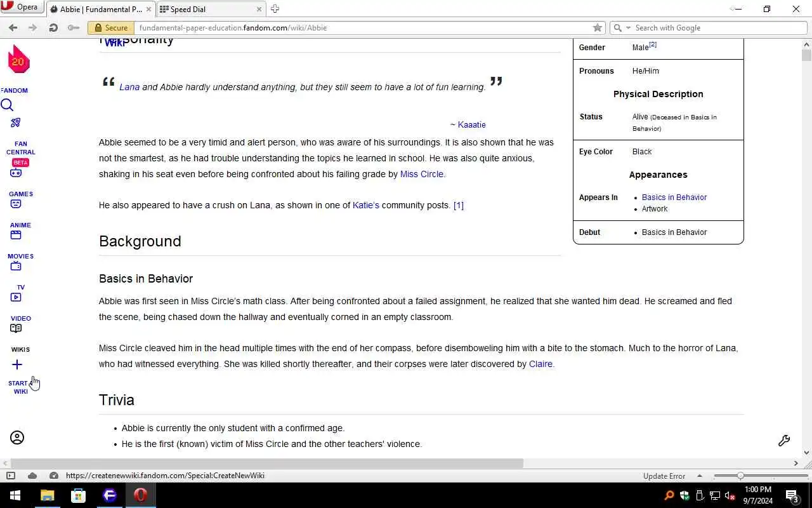Click the Secure security badge
Screen dimensions: 812x508
point(111,28)
